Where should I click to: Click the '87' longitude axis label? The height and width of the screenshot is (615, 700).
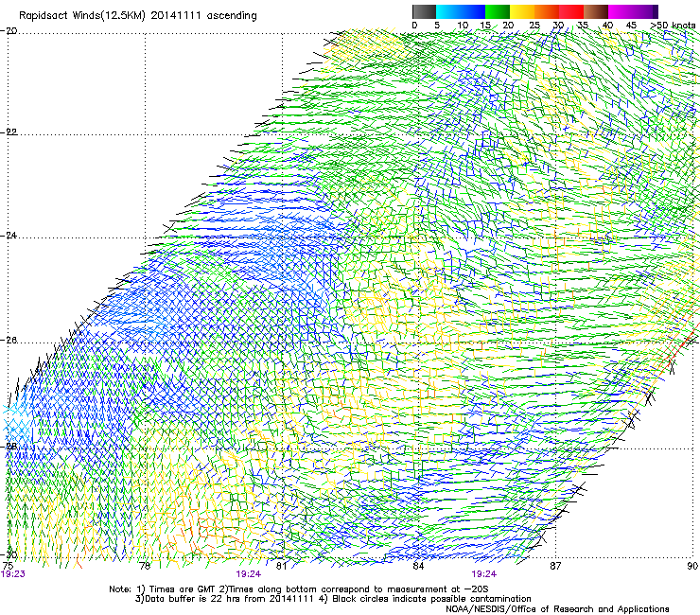click(x=555, y=566)
